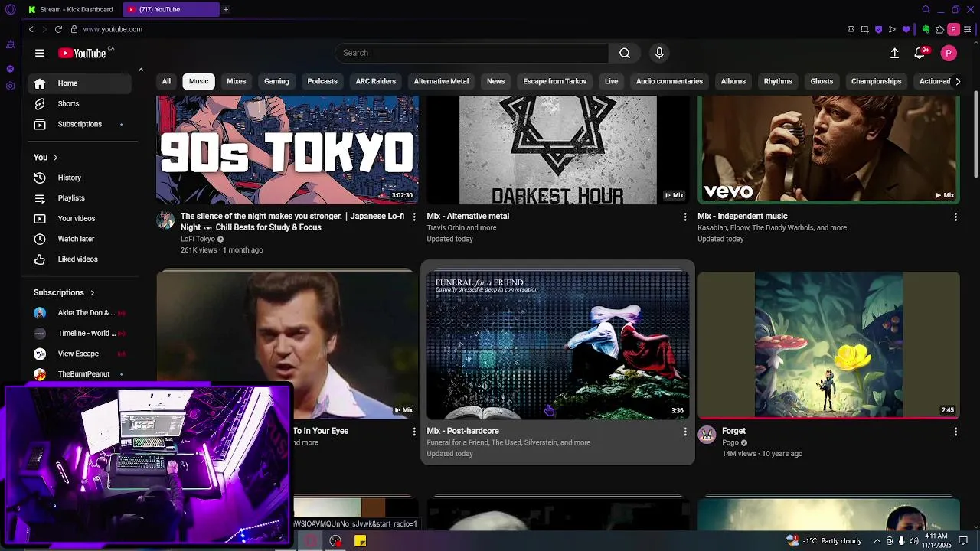Screen dimensions: 980x551
Task: Select the Gaming filter chip
Action: pyautogui.click(x=276, y=81)
